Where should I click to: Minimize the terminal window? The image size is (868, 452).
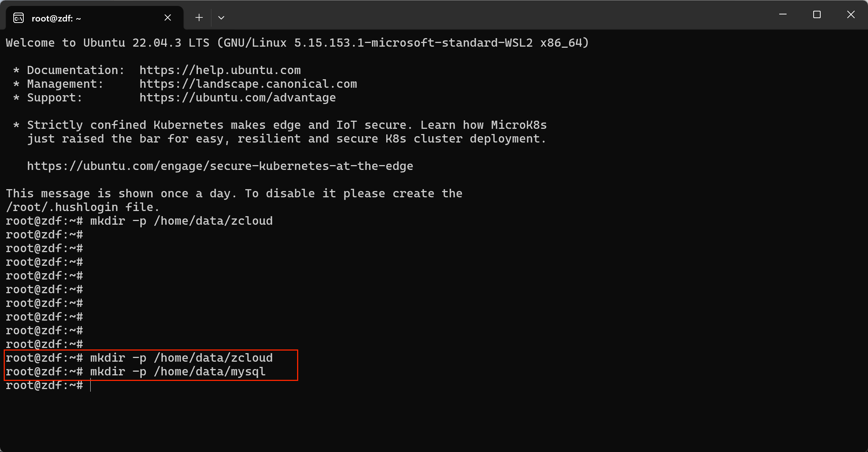point(783,15)
